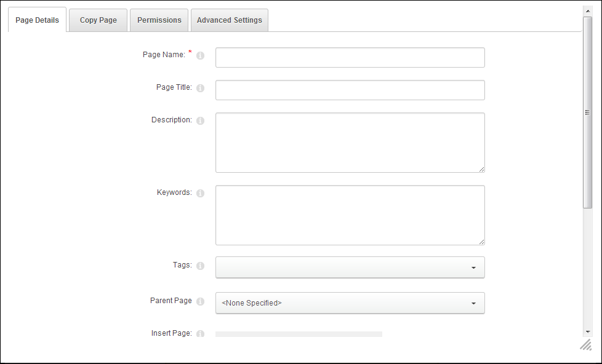Switch to the Copy Page tab

click(98, 20)
